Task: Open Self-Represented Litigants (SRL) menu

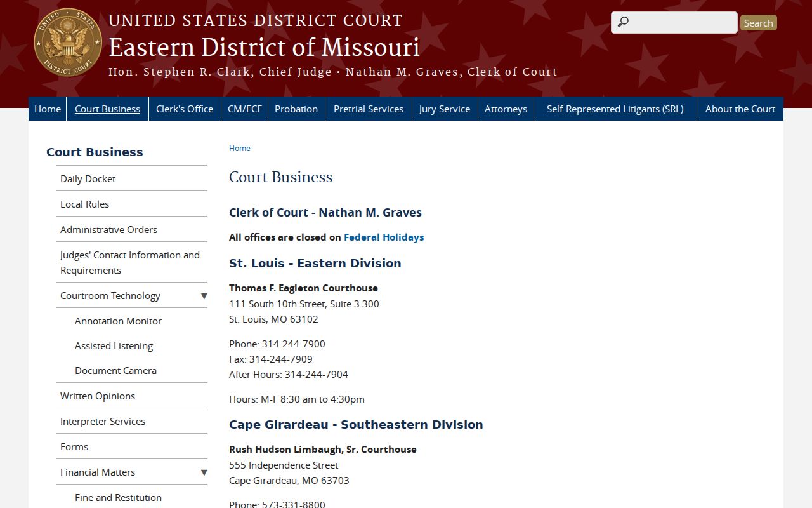Action: [615, 109]
